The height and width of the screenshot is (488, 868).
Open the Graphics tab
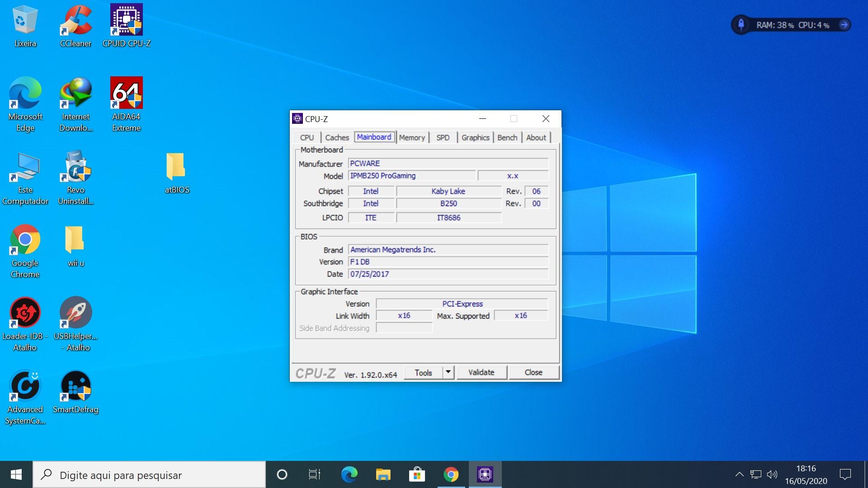(x=476, y=137)
